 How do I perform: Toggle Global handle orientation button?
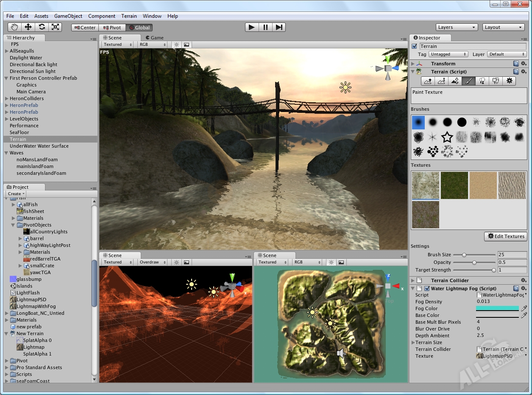pyautogui.click(x=139, y=28)
